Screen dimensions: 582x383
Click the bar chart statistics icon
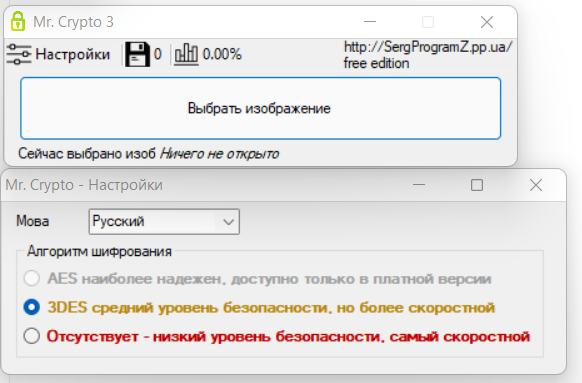click(186, 54)
